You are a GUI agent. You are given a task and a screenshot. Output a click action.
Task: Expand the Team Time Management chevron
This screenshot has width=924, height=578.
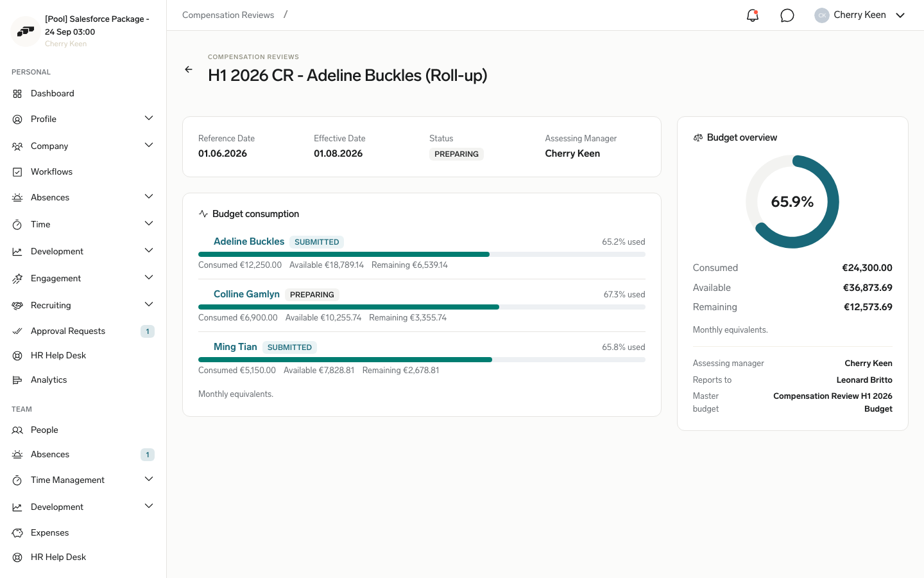(x=149, y=480)
